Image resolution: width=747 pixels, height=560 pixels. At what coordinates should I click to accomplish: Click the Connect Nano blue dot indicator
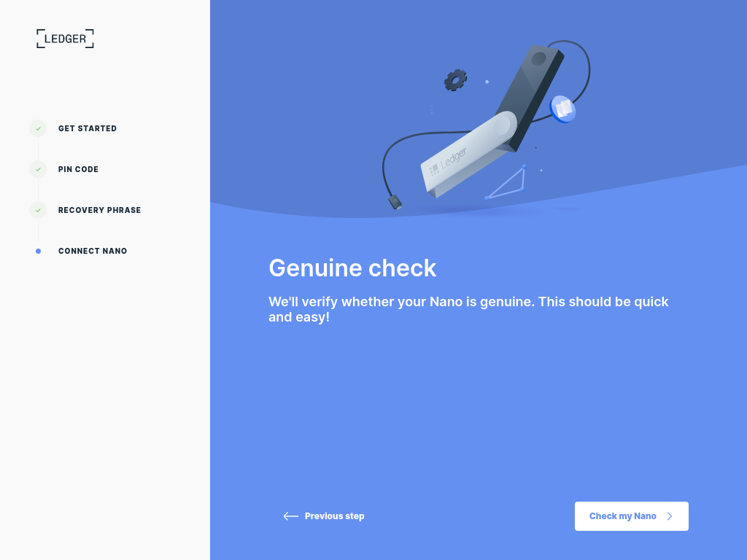[38, 251]
